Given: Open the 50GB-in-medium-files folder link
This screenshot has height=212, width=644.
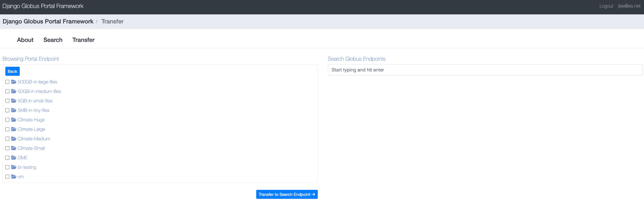Looking at the screenshot, I should (39, 91).
